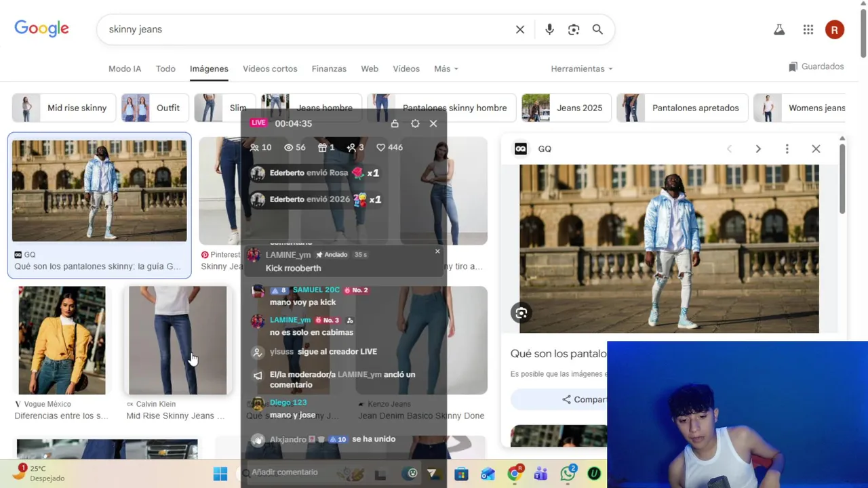
Task: Switch to the Finanzas tab
Action: 329,68
